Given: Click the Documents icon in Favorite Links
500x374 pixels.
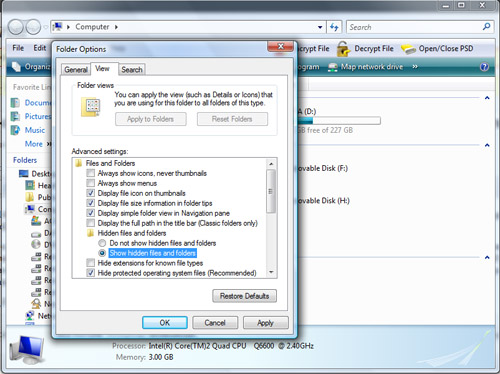Looking at the screenshot, I should [15, 103].
